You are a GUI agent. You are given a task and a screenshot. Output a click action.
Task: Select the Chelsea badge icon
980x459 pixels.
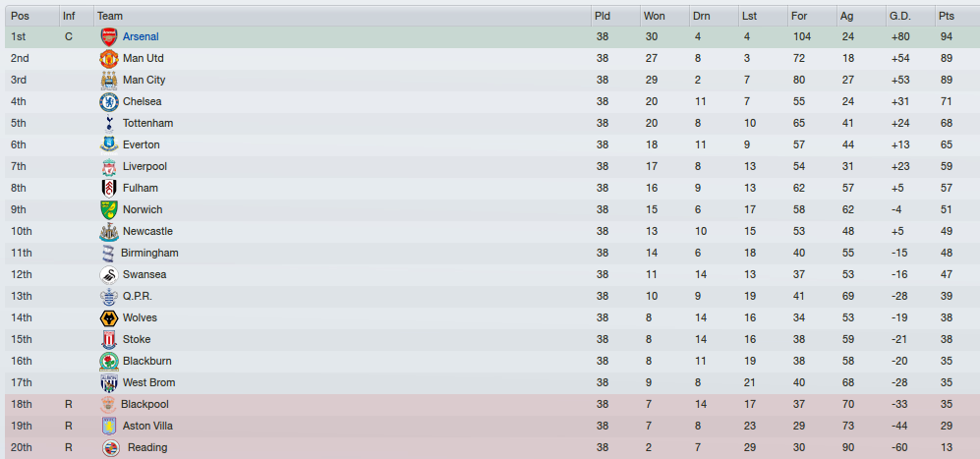109,102
